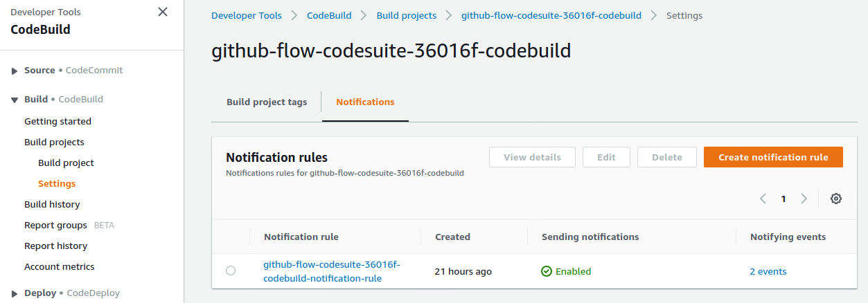This screenshot has height=303, width=868.
Task: Open Getting started in sidebar
Action: tap(57, 121)
